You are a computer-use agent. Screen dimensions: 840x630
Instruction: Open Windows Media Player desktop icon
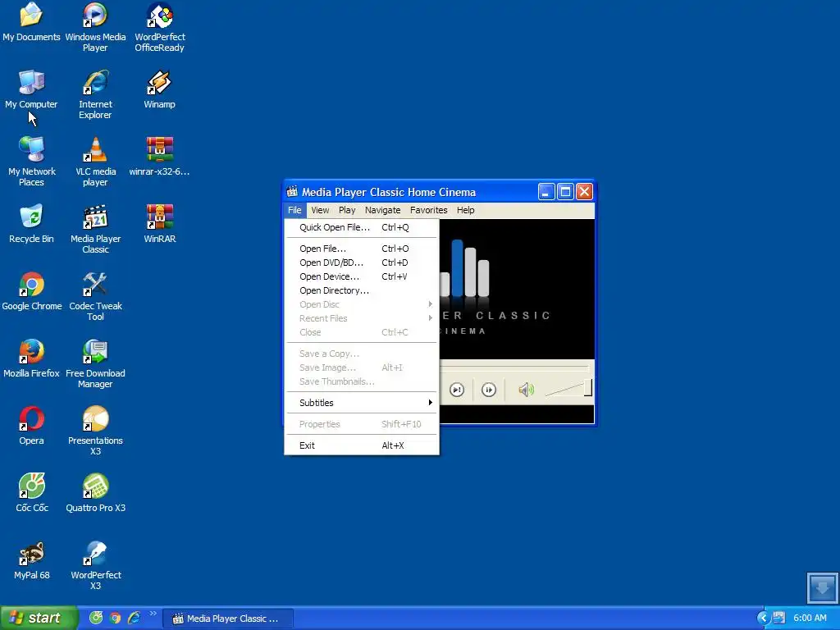pyautogui.click(x=95, y=27)
